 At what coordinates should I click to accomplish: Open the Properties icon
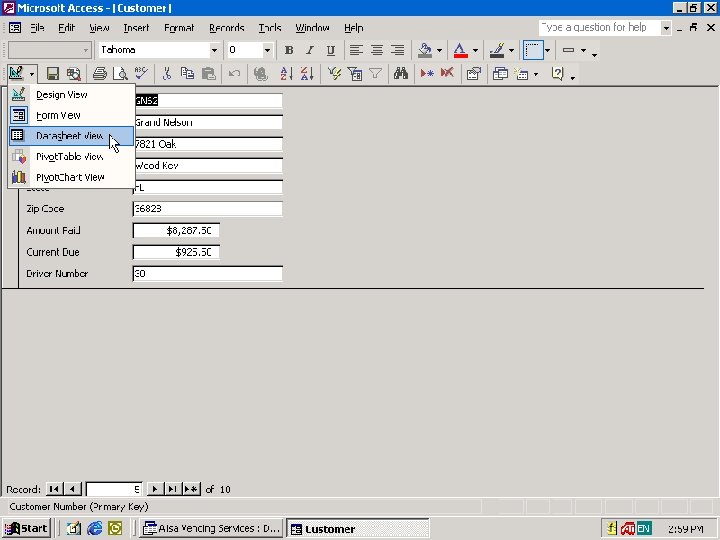pos(473,73)
